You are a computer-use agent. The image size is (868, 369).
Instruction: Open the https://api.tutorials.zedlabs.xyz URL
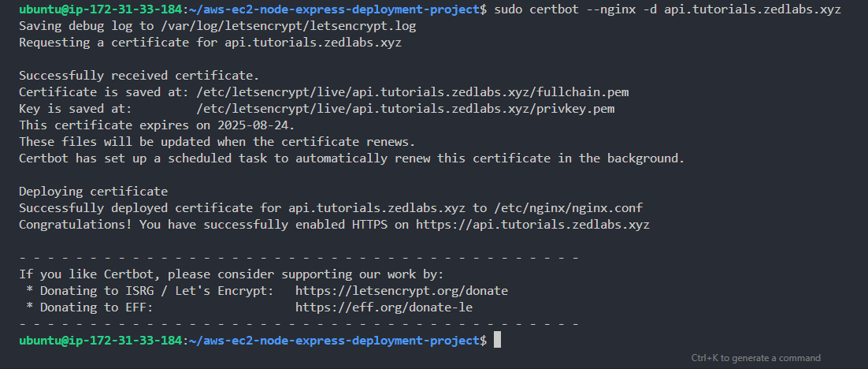click(532, 225)
